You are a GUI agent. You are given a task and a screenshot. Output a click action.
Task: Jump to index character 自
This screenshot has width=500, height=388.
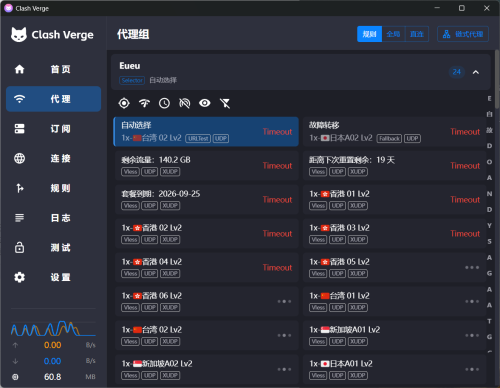(x=489, y=114)
